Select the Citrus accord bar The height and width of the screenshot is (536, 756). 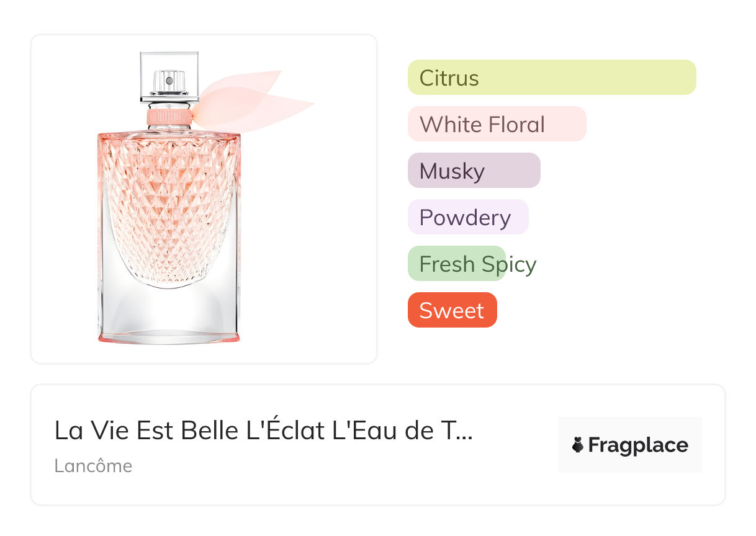(x=551, y=78)
